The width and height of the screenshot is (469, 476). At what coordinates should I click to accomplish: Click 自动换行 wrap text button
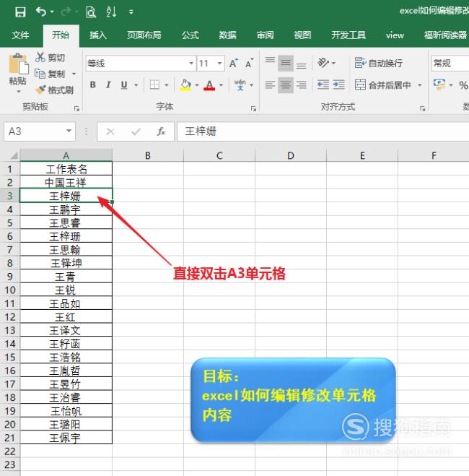(x=379, y=63)
